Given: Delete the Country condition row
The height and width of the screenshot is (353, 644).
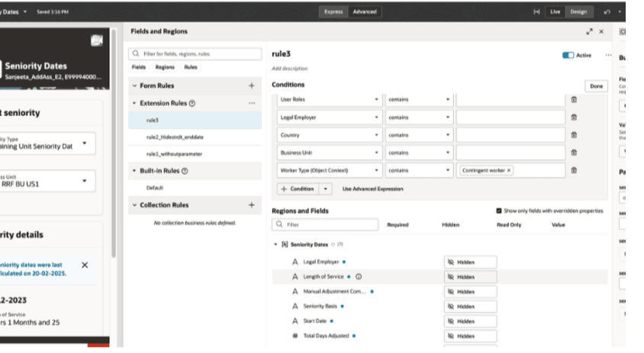Looking at the screenshot, I should point(574,135).
